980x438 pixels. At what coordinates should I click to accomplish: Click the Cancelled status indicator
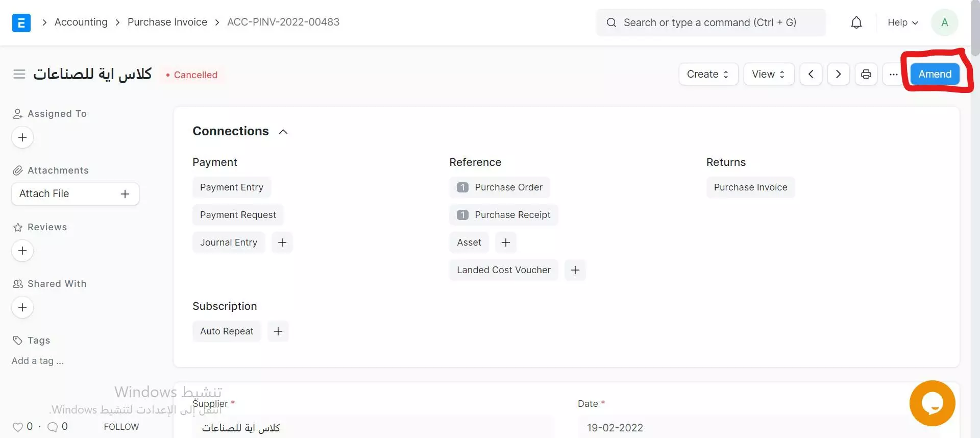point(192,75)
